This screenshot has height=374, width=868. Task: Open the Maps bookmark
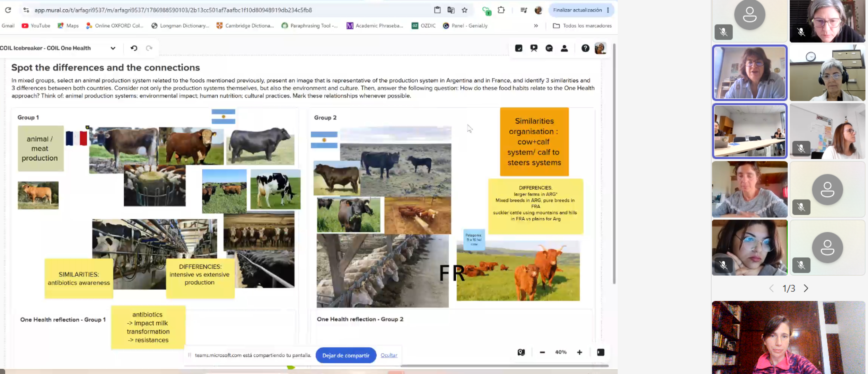click(68, 26)
